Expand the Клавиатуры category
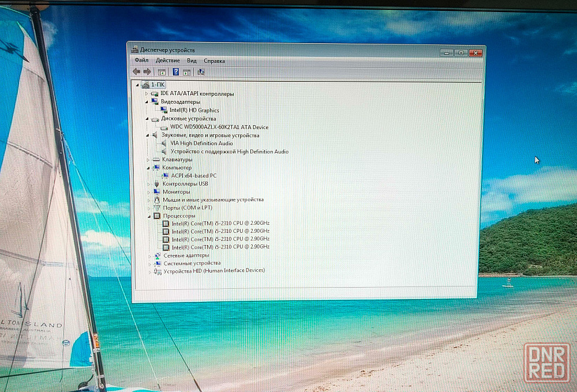 point(148,160)
